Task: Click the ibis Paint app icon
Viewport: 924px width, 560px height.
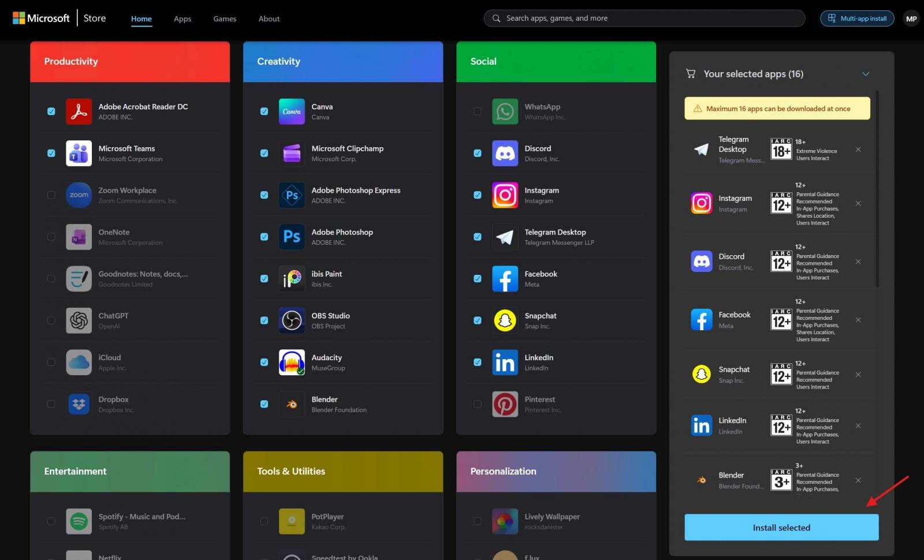Action: 292,278
